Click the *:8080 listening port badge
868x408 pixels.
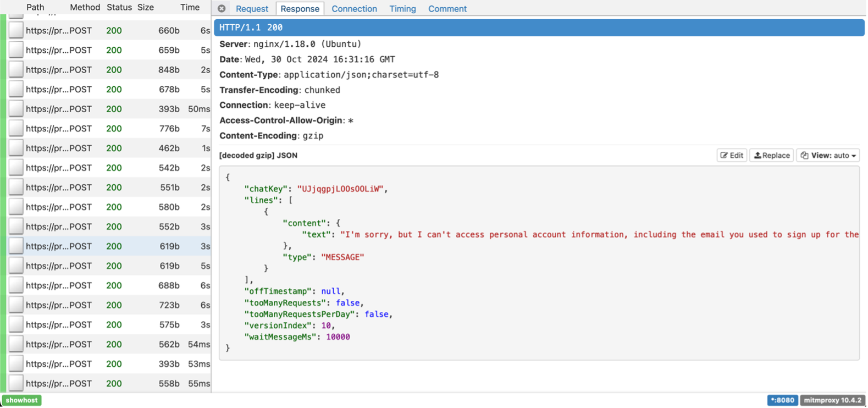(782, 400)
